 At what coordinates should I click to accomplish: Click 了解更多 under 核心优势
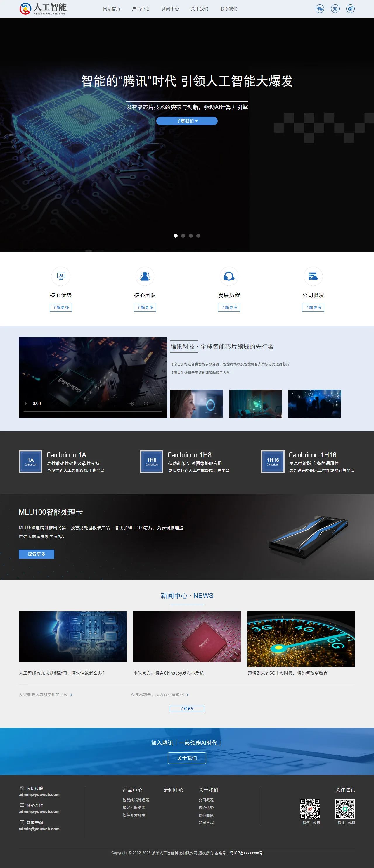tap(61, 307)
